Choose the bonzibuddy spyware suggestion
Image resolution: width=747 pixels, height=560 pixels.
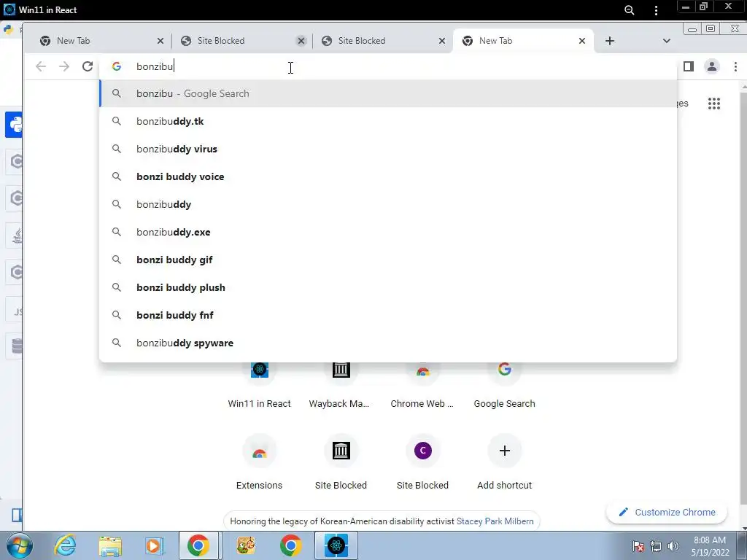388,343
